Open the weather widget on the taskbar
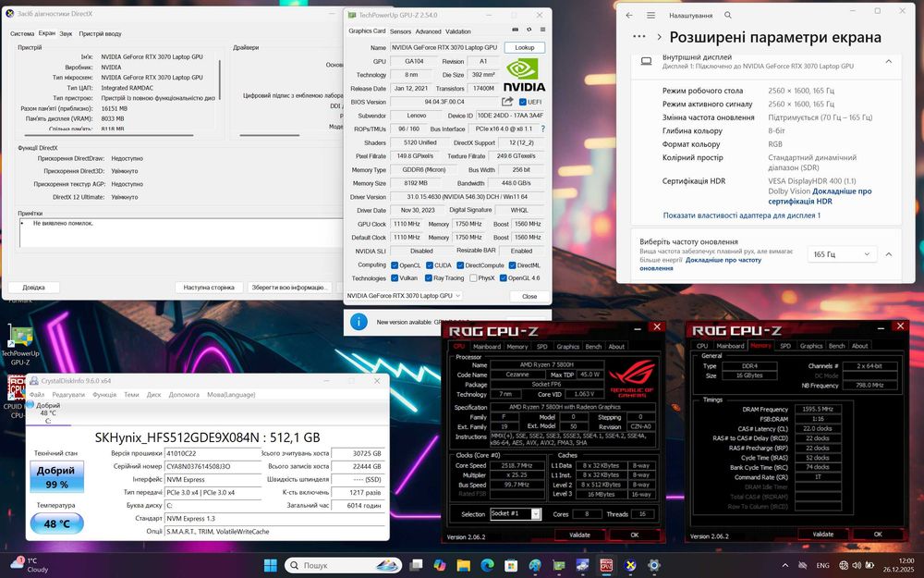This screenshot has width=924, height=578. tap(30, 565)
